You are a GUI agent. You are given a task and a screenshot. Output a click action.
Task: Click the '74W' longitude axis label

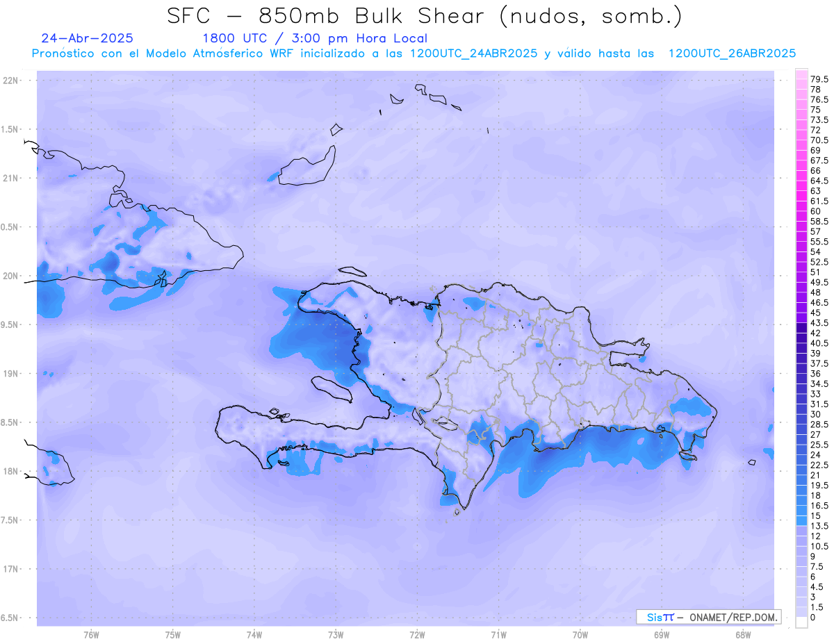point(254,635)
